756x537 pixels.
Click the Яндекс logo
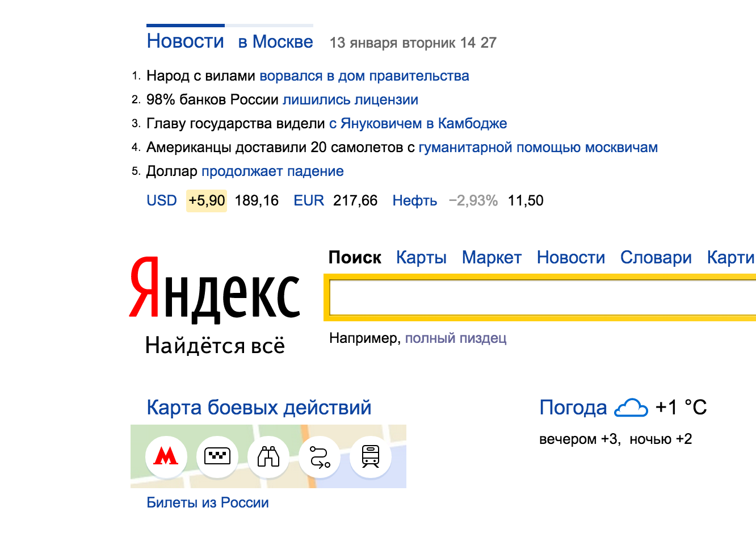[x=215, y=290]
